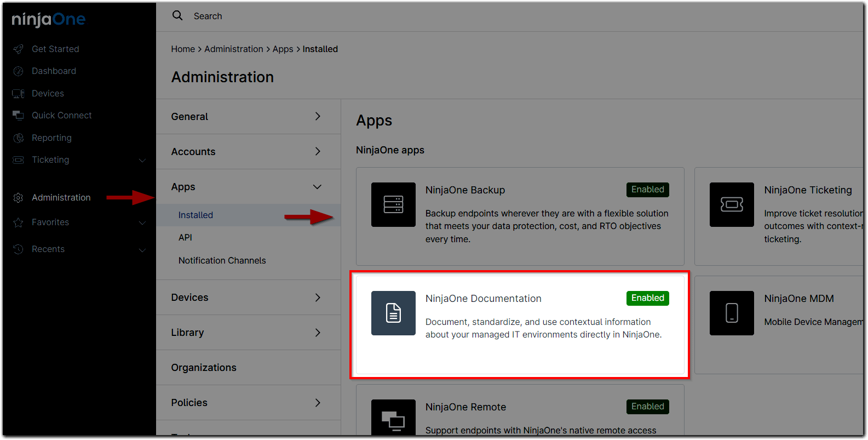Image resolution: width=868 pixels, height=440 pixels.
Task: Select the Notification Channels submenu item
Action: pos(222,261)
